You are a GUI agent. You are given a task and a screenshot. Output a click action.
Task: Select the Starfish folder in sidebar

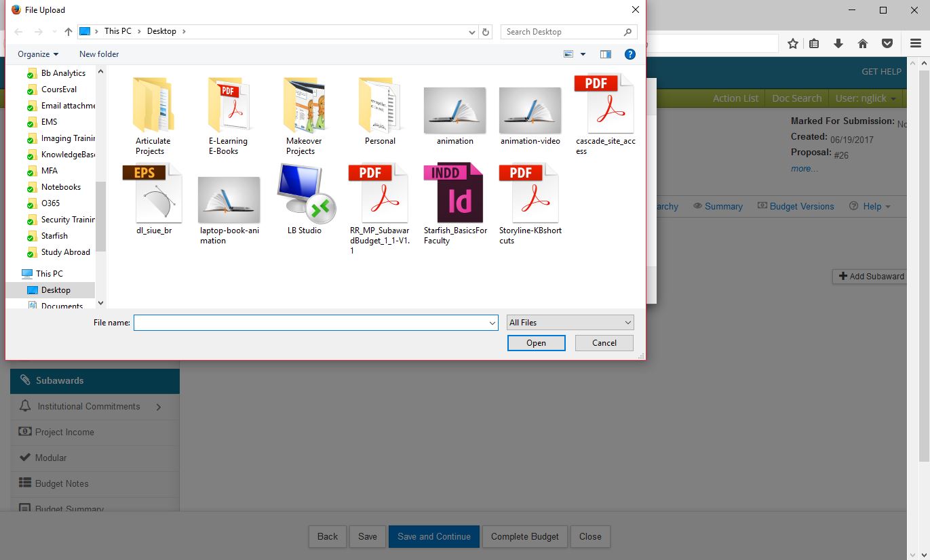click(x=54, y=236)
